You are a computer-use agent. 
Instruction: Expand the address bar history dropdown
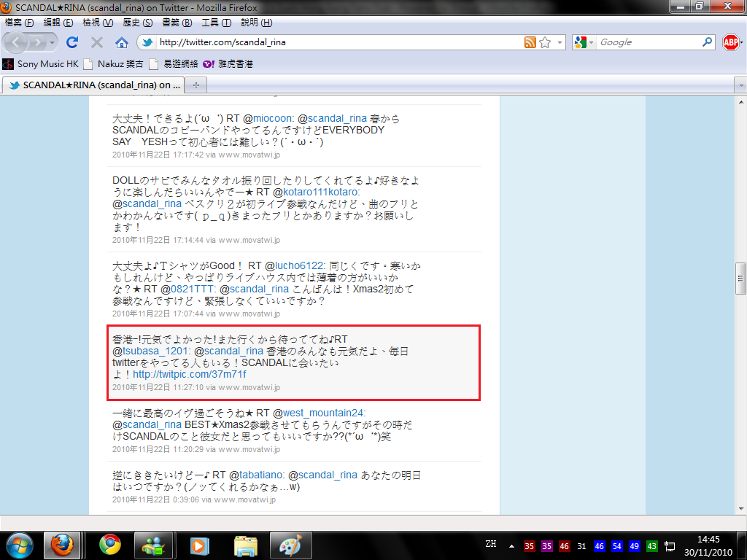[x=560, y=42]
